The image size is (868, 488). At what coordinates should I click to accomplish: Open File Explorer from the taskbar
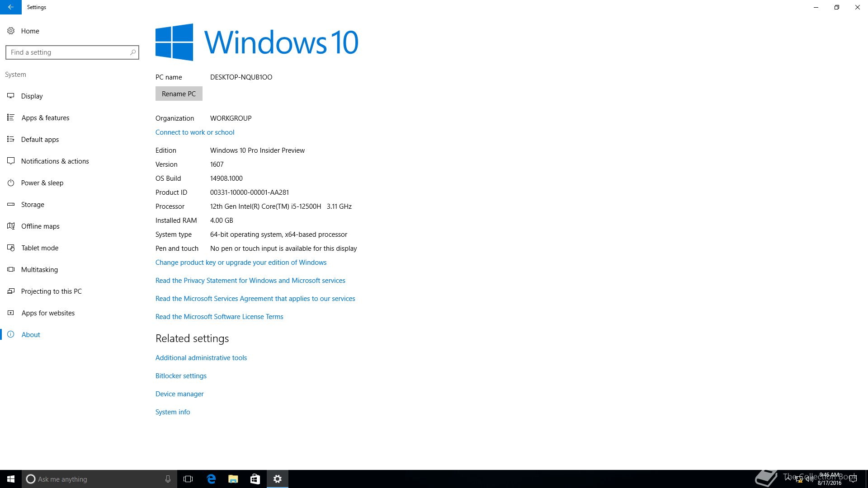click(233, 479)
